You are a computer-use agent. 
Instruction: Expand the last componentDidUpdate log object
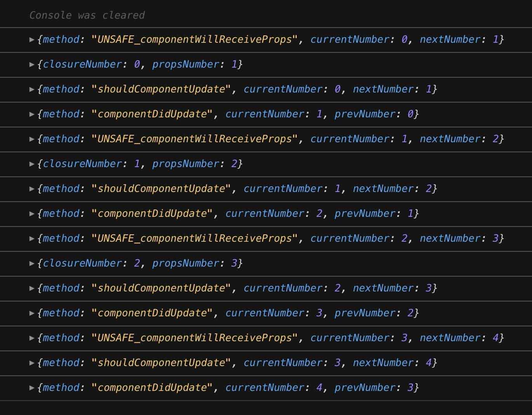point(32,387)
